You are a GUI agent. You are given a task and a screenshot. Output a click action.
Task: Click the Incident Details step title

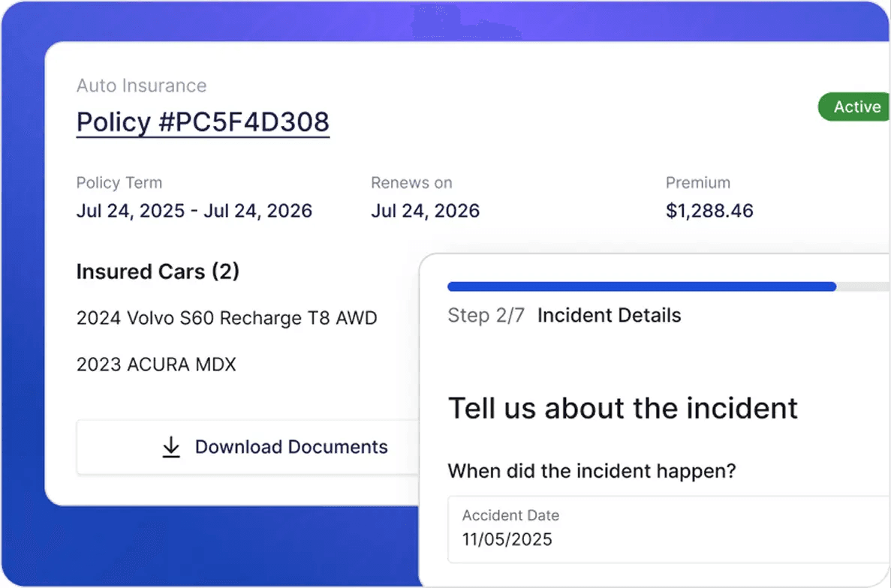tap(609, 316)
